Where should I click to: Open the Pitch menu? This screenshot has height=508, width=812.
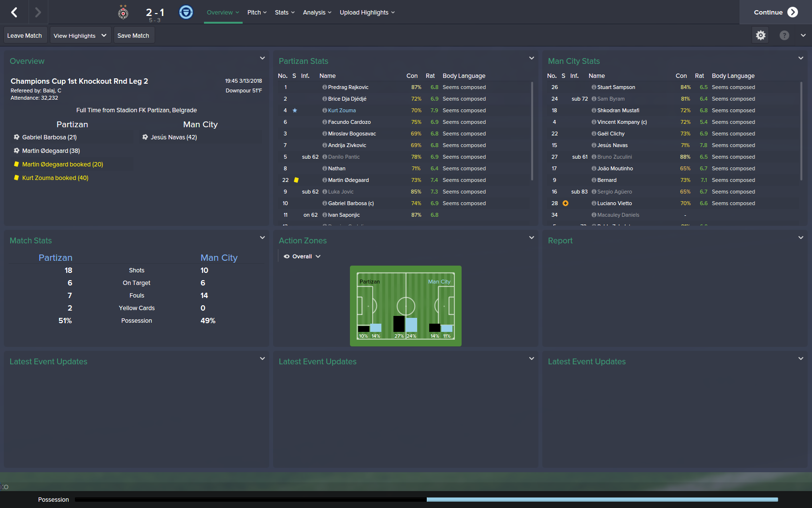pos(257,13)
